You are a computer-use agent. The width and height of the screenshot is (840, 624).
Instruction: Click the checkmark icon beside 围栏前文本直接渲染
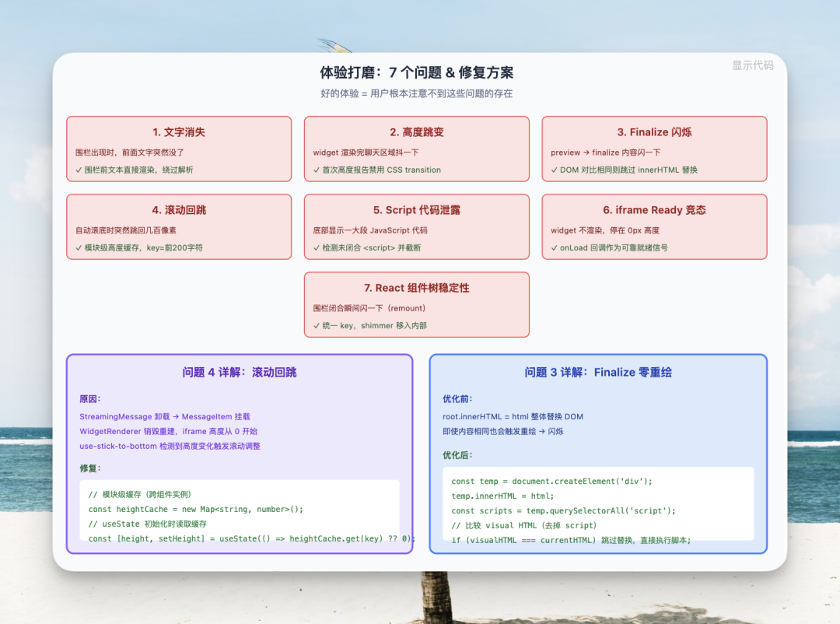click(x=79, y=170)
